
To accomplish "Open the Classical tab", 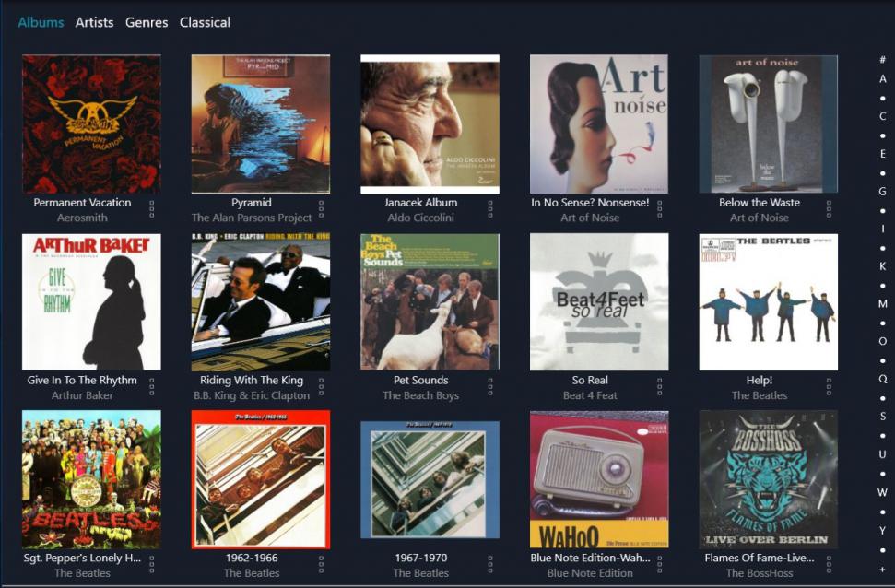I will click(205, 22).
